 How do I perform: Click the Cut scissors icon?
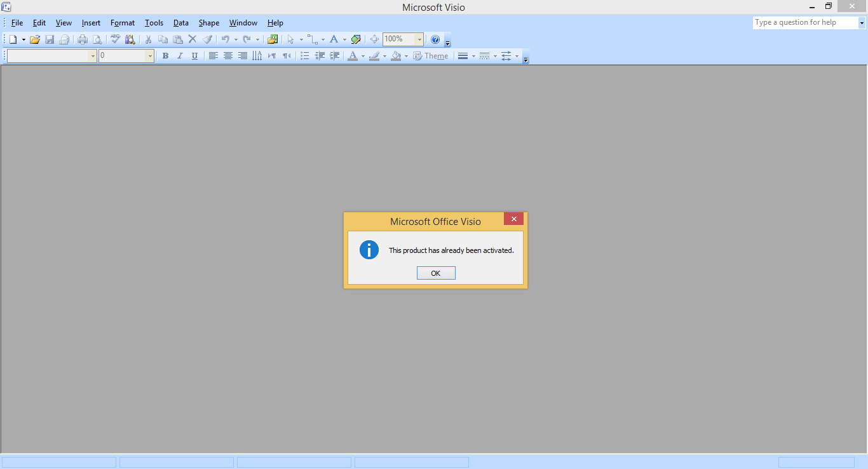click(x=148, y=39)
